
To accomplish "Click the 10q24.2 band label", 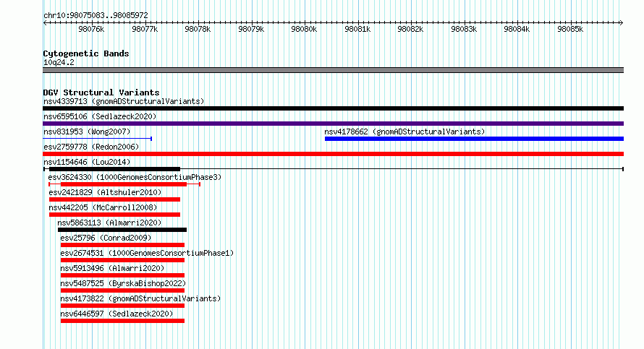I will pyautogui.click(x=59, y=62).
